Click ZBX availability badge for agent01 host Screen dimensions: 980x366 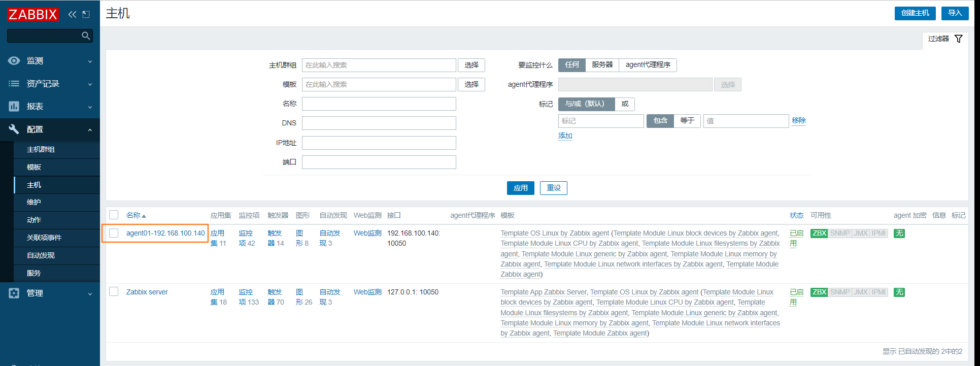coord(819,234)
